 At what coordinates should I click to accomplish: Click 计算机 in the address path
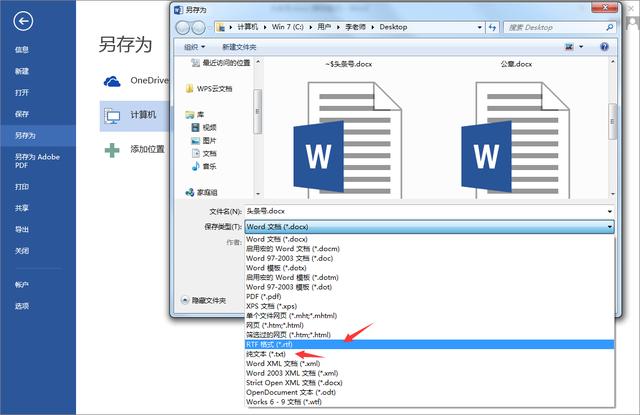pos(247,27)
